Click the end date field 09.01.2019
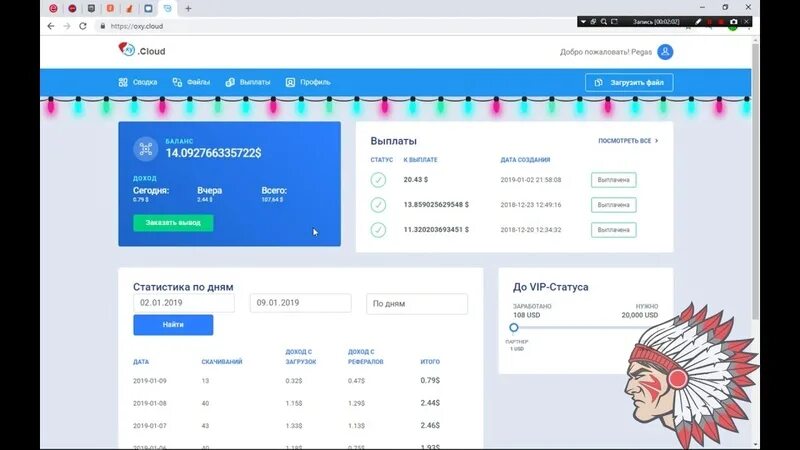This screenshot has height=450, width=800. (x=301, y=303)
